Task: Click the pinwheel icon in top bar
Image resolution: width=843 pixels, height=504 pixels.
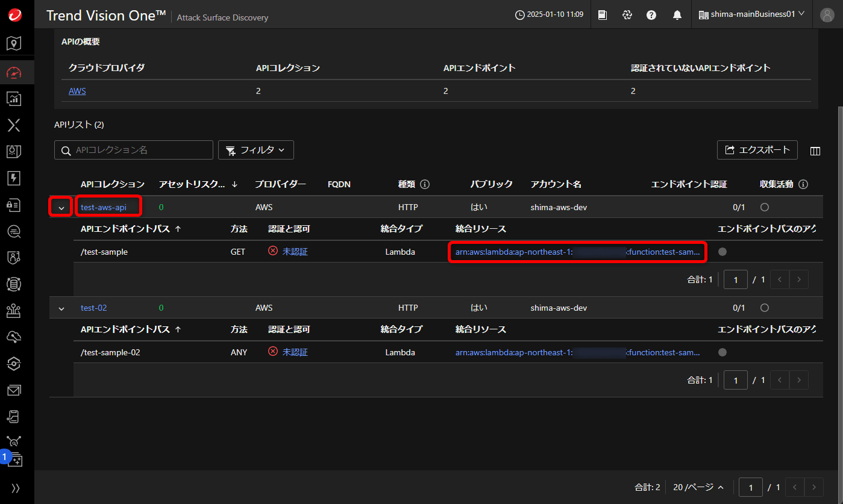Action: tap(627, 15)
